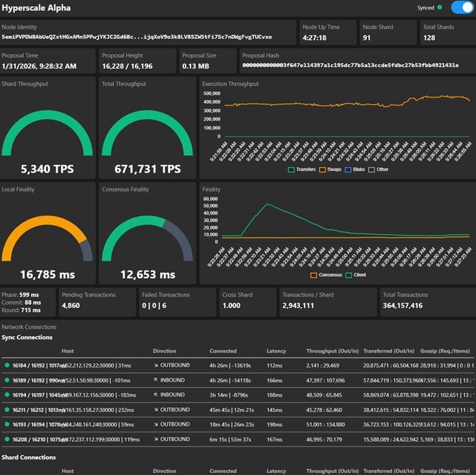Click Total Transactions value 364,157,416
This screenshot has height=475, width=476.
[x=403, y=305]
